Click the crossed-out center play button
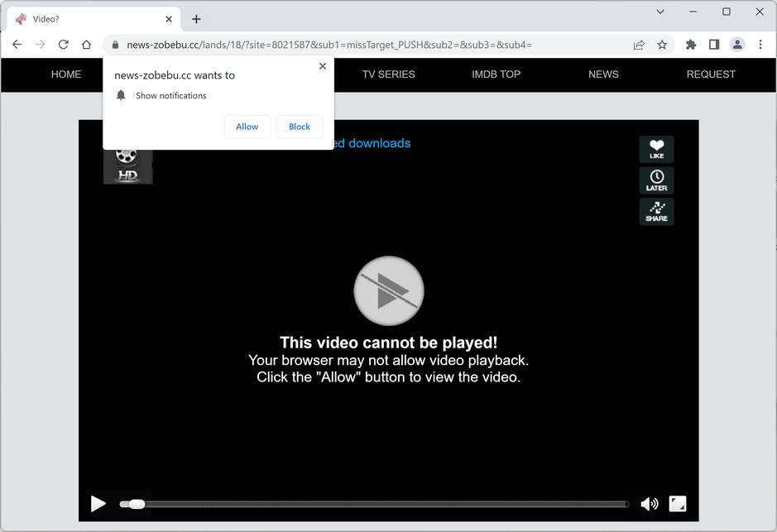The height and width of the screenshot is (532, 777). coord(389,290)
